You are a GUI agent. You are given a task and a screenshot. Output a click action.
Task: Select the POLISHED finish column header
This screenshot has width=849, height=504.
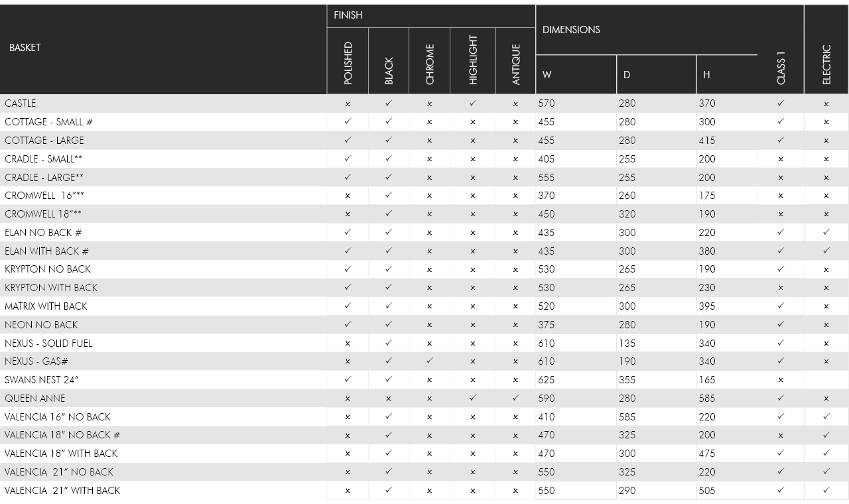[x=348, y=63]
